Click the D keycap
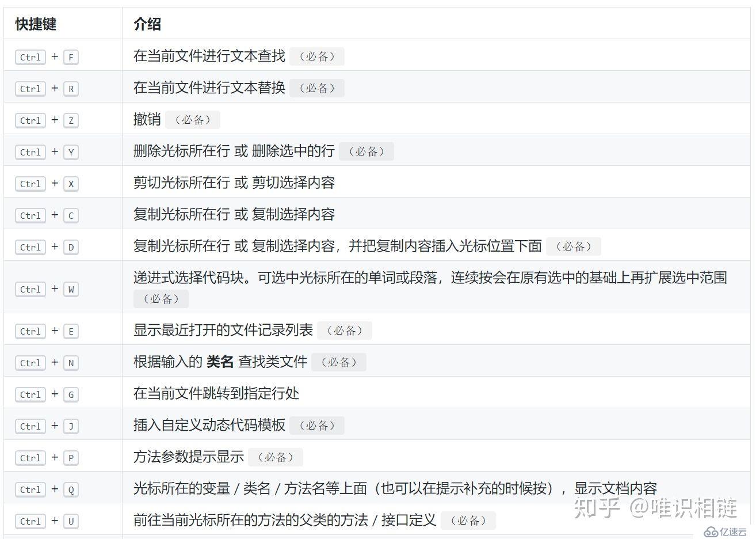This screenshot has height=539, width=756. pos(71,247)
